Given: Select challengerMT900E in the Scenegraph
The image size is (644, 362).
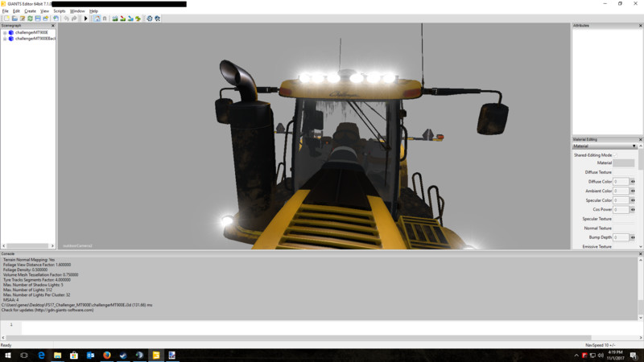Looking at the screenshot, I should click(32, 32).
